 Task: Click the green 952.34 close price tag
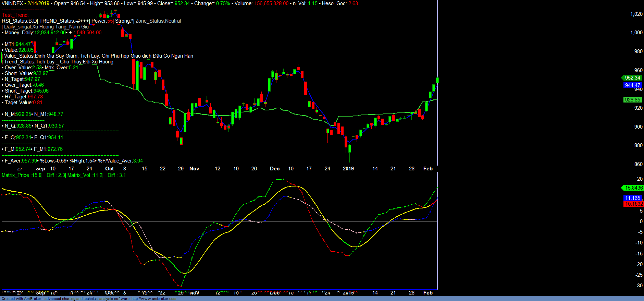click(632, 78)
